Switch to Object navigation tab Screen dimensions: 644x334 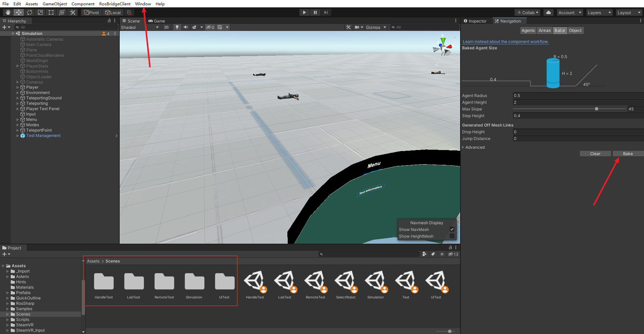pyautogui.click(x=575, y=31)
